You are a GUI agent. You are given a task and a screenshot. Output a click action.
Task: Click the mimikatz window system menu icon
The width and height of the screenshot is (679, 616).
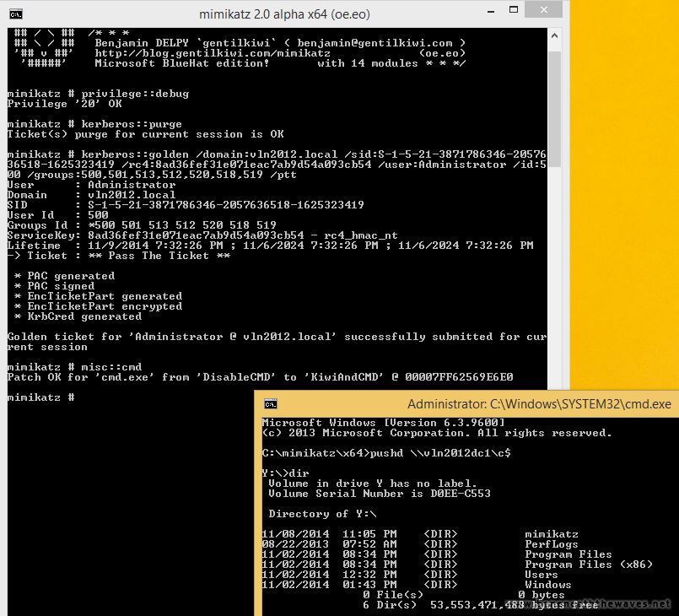click(x=16, y=14)
